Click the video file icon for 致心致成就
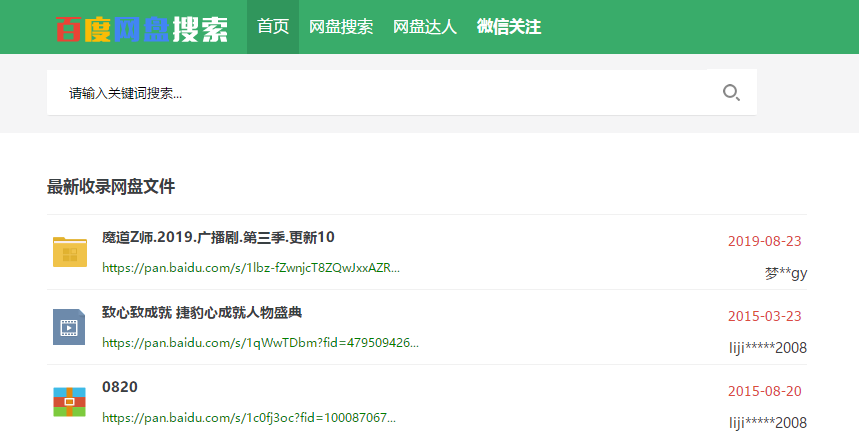 pyautogui.click(x=69, y=327)
